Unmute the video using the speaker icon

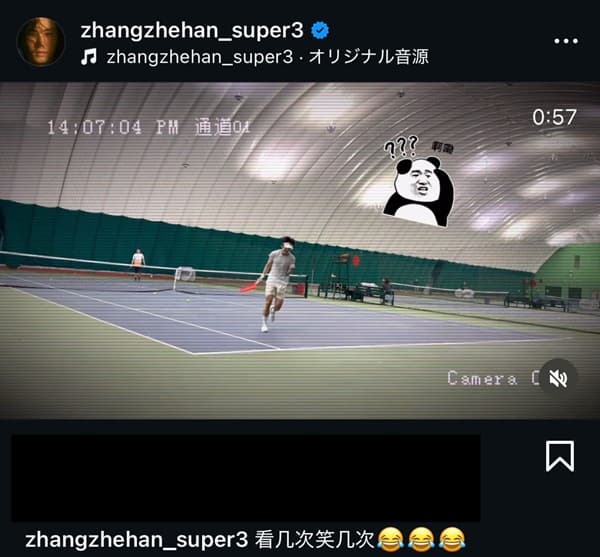click(x=558, y=379)
